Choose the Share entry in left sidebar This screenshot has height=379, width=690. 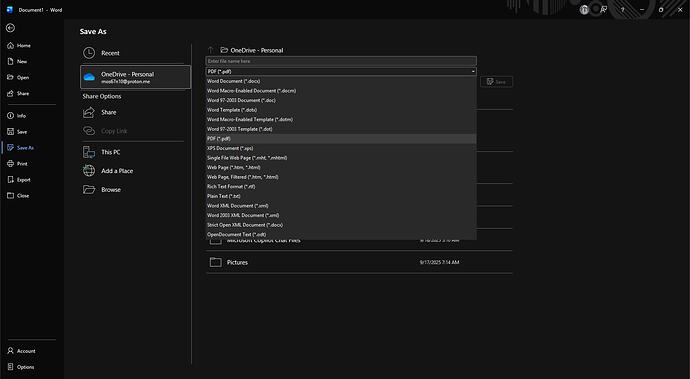[18, 93]
